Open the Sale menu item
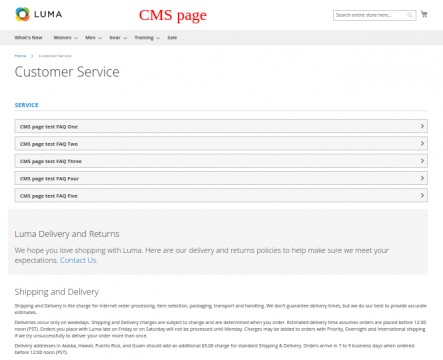The image size is (443, 360). pos(172,38)
